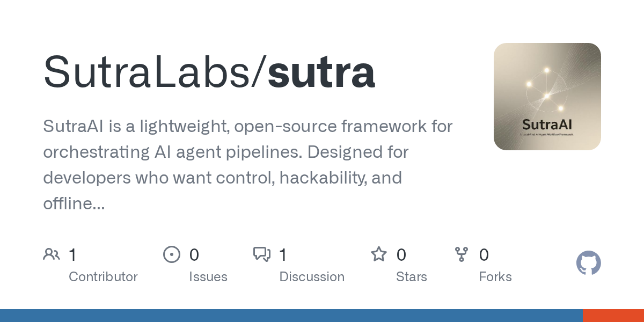Image resolution: width=644 pixels, height=322 pixels.
Task: Open the GitHub Octocat logo
Action: (588, 263)
